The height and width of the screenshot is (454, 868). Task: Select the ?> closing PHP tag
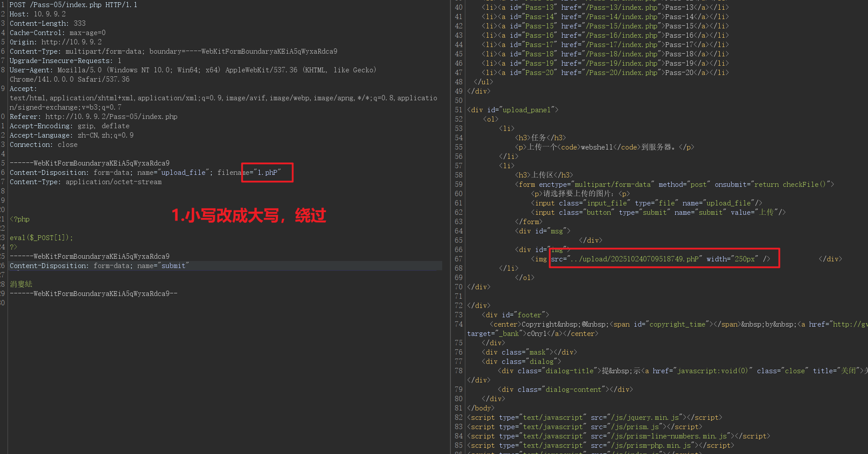(x=13, y=247)
